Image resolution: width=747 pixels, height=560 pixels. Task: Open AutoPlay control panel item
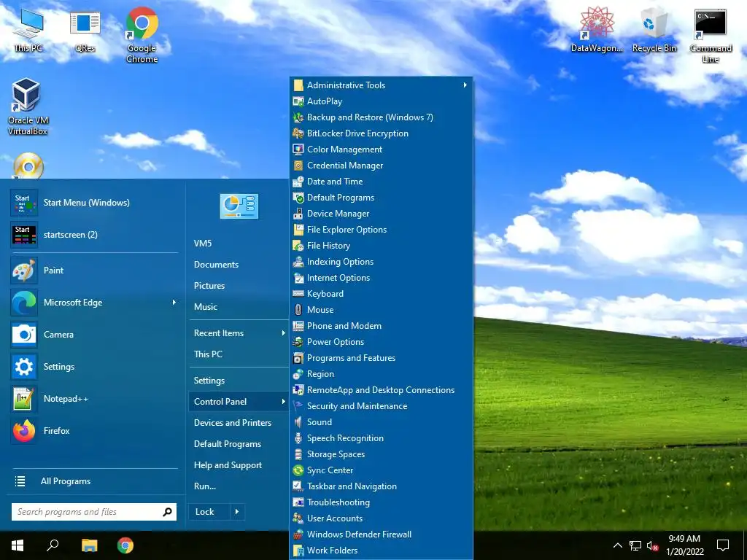tap(381, 101)
